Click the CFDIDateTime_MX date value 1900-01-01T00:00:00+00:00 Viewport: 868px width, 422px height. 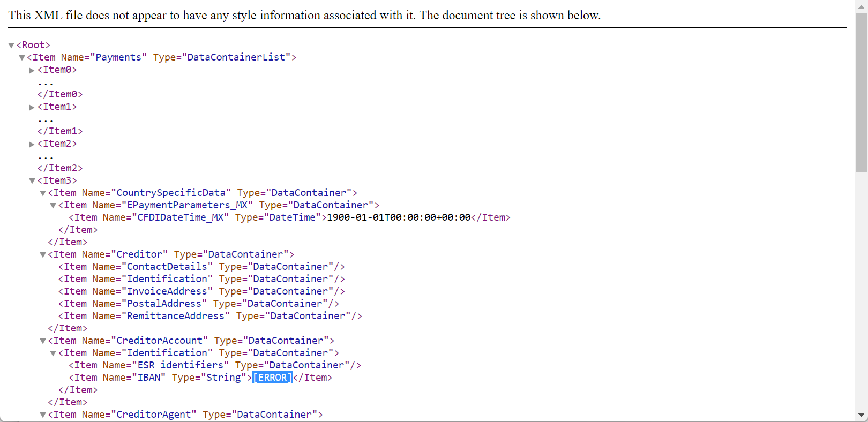tap(399, 217)
